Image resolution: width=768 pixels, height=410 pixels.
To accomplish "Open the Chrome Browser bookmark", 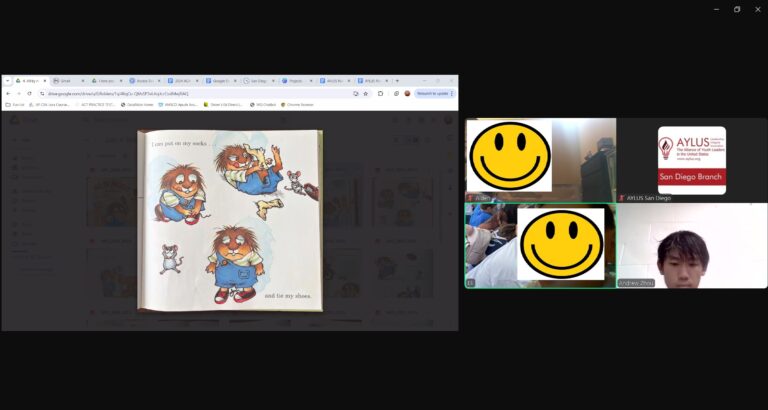I will pyautogui.click(x=297, y=105).
